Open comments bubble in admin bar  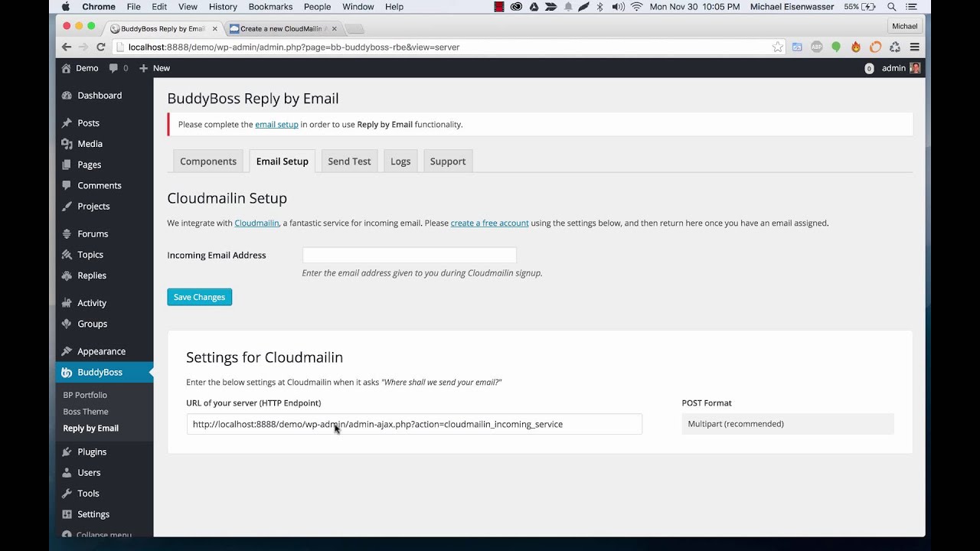[x=118, y=68]
